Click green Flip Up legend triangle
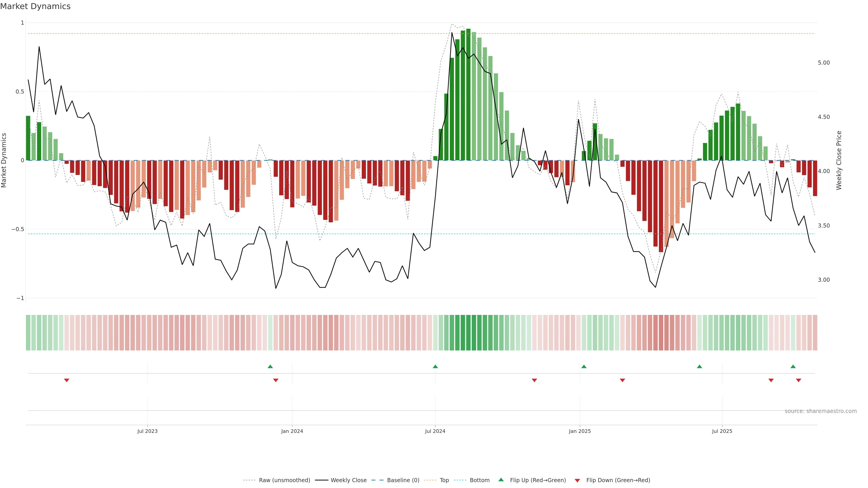Image resolution: width=868 pixels, height=488 pixels. pyautogui.click(x=501, y=480)
